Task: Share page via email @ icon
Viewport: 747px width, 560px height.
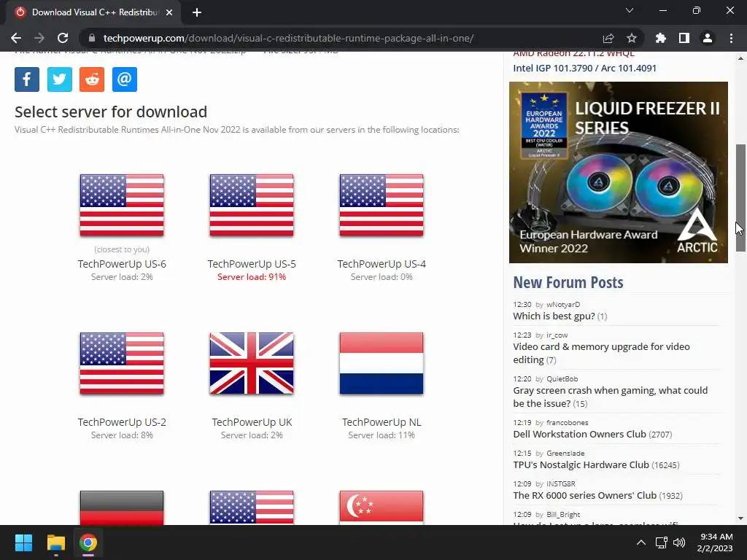Action: pos(124,79)
